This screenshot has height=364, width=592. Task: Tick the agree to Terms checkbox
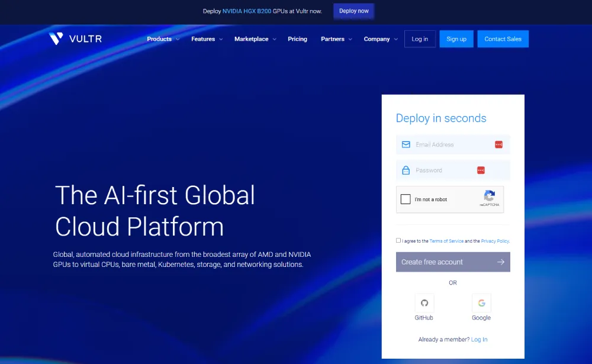pos(398,240)
